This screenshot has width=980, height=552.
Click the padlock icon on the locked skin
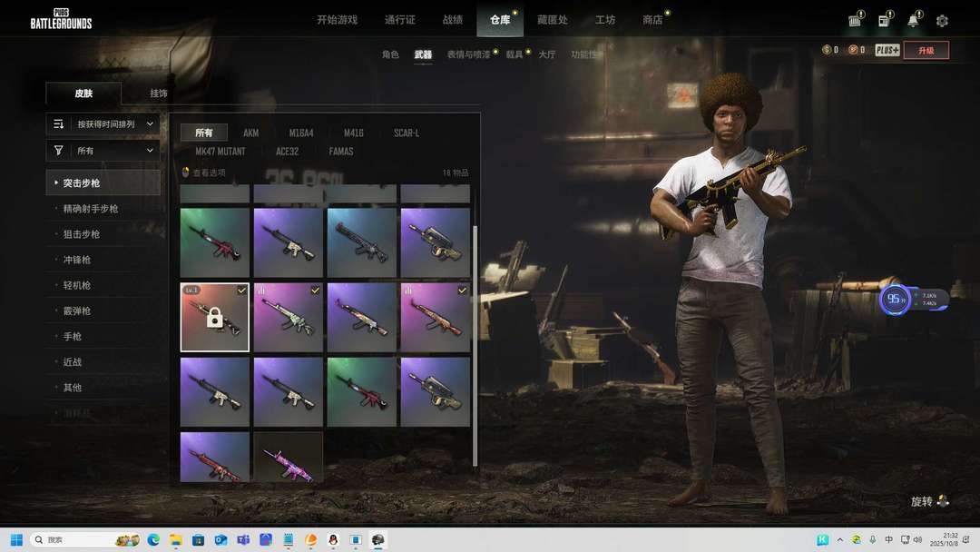pos(215,317)
